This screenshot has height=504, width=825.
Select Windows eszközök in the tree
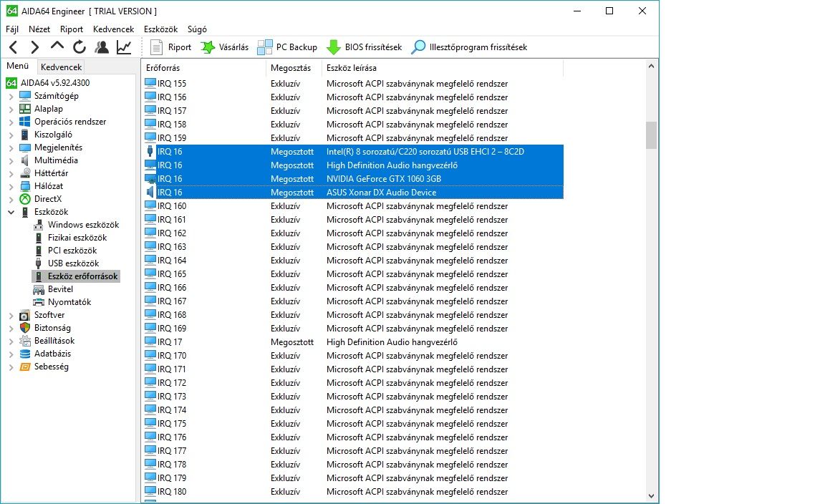[x=83, y=225]
